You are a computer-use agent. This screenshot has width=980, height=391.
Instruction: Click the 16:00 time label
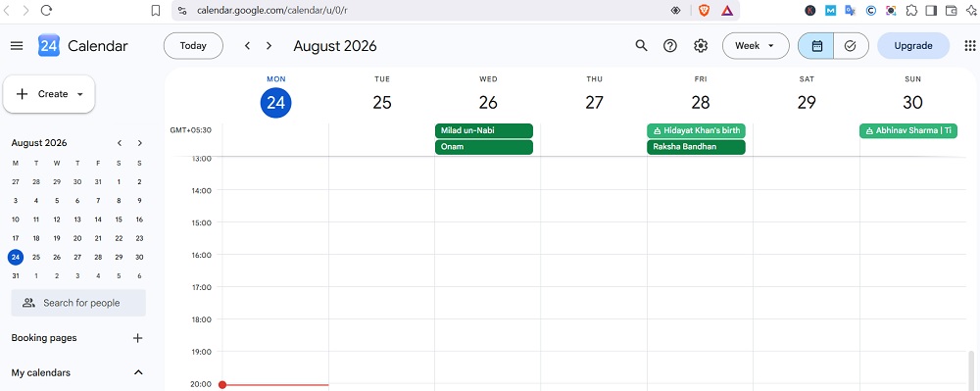(x=201, y=255)
